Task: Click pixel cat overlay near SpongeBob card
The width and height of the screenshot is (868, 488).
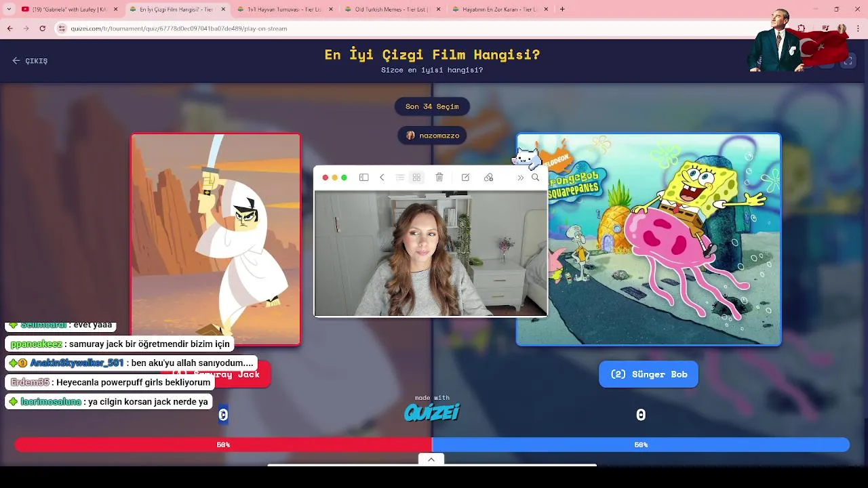Action: coord(526,158)
